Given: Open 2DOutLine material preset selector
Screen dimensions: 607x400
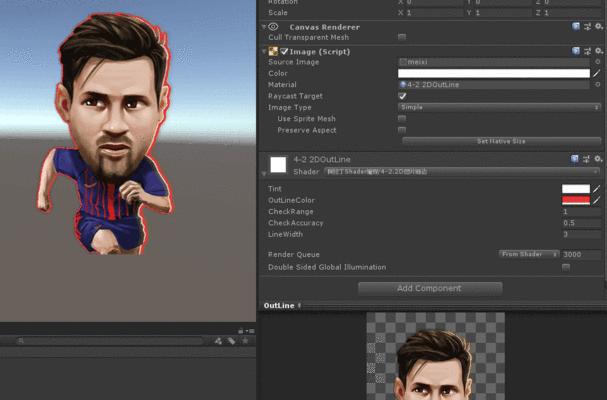Looking at the screenshot, I should (x=586, y=159).
